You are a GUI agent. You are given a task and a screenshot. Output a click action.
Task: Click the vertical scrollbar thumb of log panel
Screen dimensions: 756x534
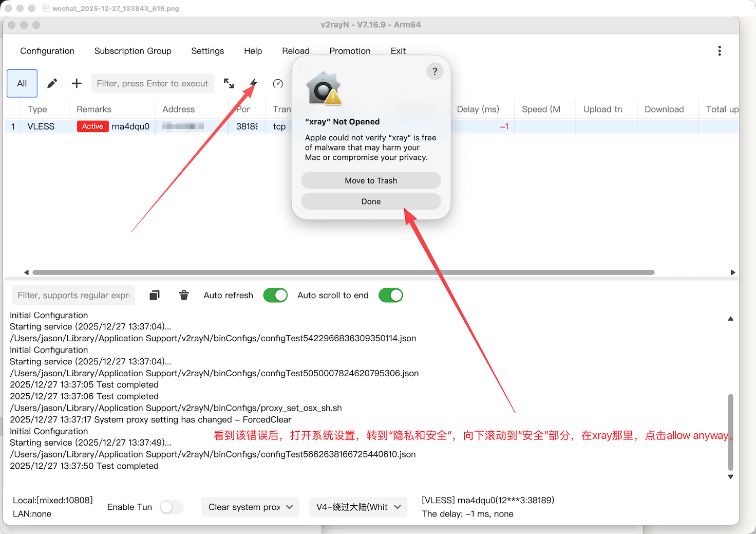pos(730,432)
